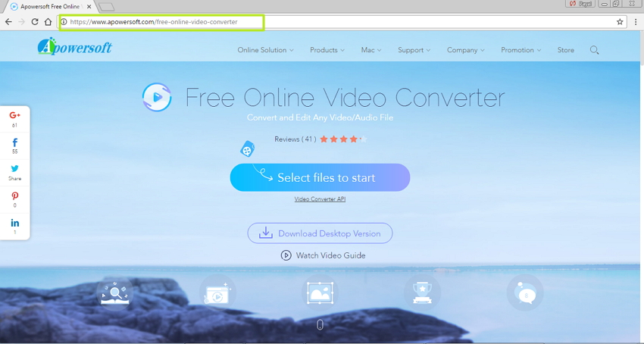Open a new browser tab

click(106, 7)
